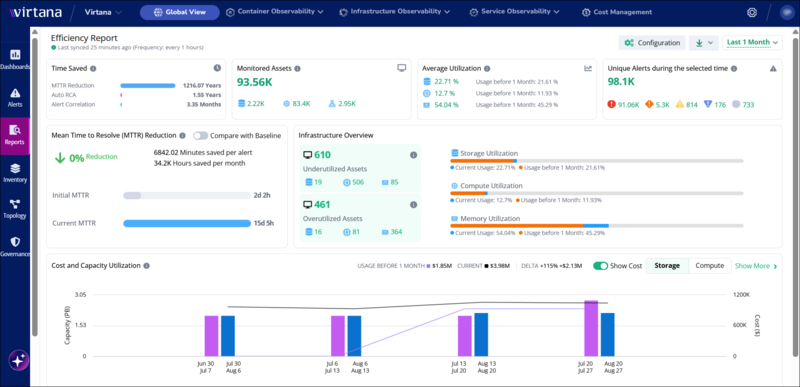Open the Dashboards sidebar section
Image resolution: width=800 pixels, height=387 pixels.
15,59
